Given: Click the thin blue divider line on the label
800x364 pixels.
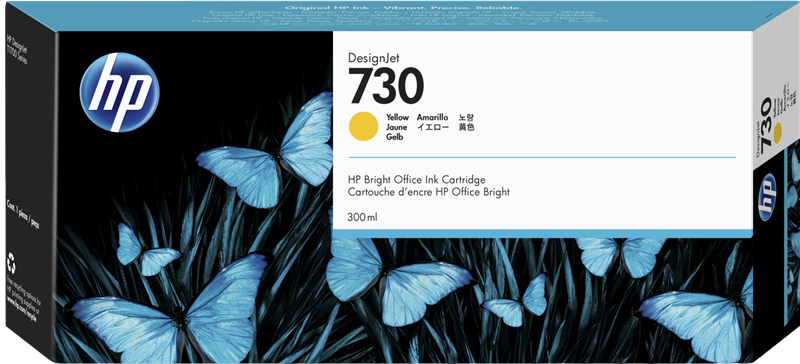Looking at the screenshot, I should point(542,157).
